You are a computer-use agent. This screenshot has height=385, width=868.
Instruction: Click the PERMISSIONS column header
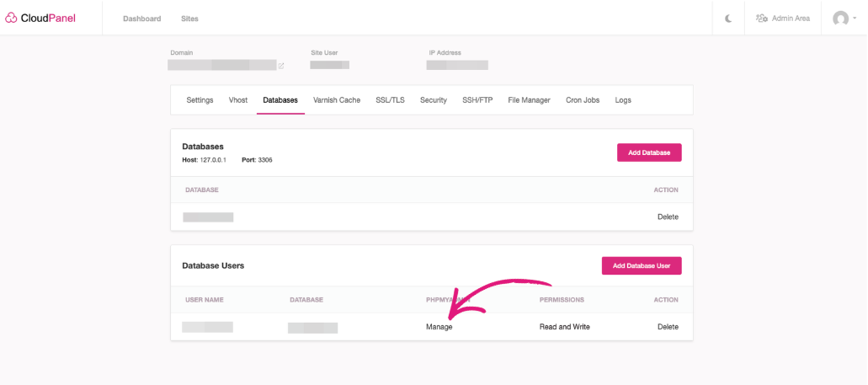tap(562, 300)
